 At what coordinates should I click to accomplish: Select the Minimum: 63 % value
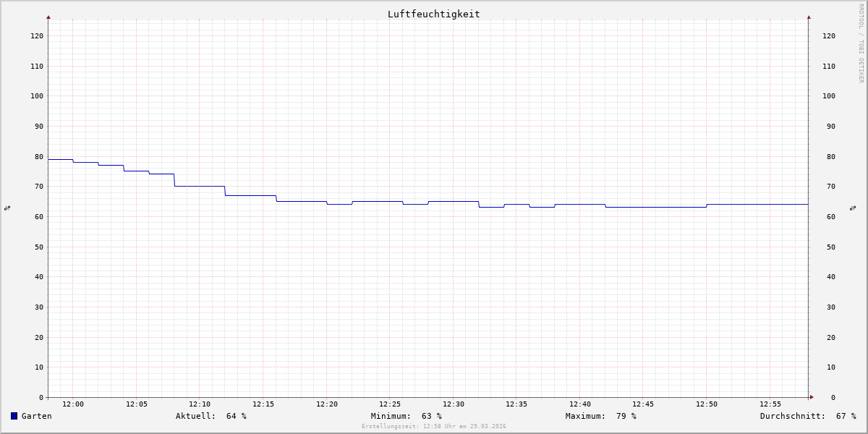tap(407, 416)
